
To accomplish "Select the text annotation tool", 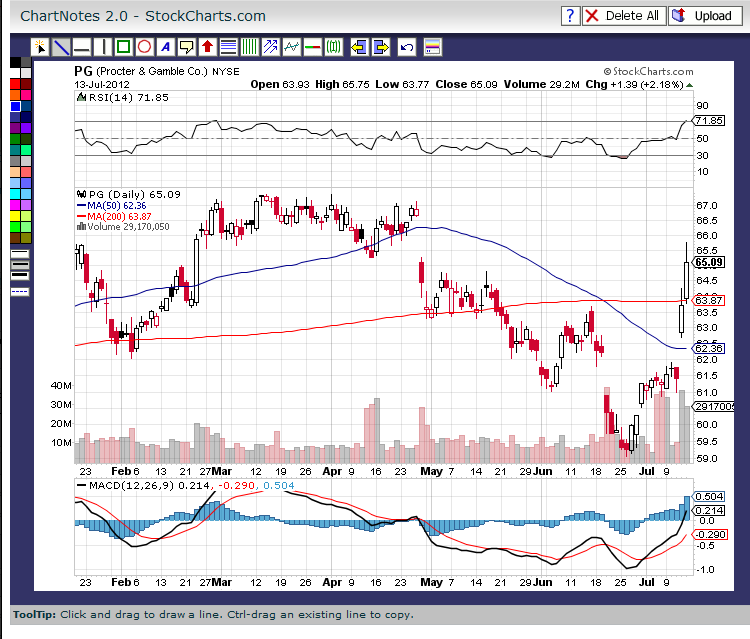I will pyautogui.click(x=165, y=47).
